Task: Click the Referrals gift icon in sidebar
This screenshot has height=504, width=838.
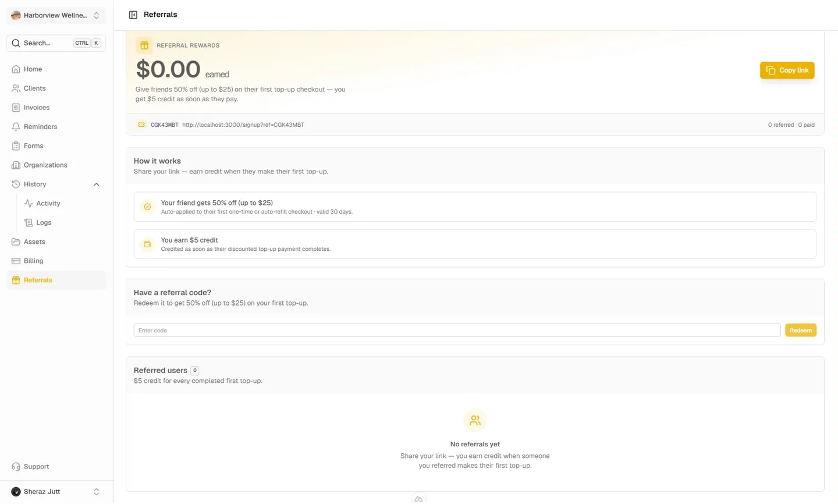Action: pos(16,281)
